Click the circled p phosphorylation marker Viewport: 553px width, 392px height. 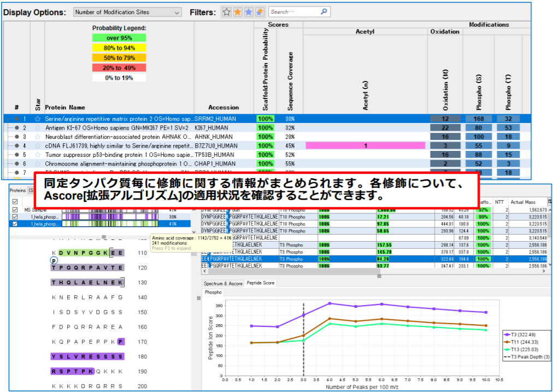click(x=54, y=260)
